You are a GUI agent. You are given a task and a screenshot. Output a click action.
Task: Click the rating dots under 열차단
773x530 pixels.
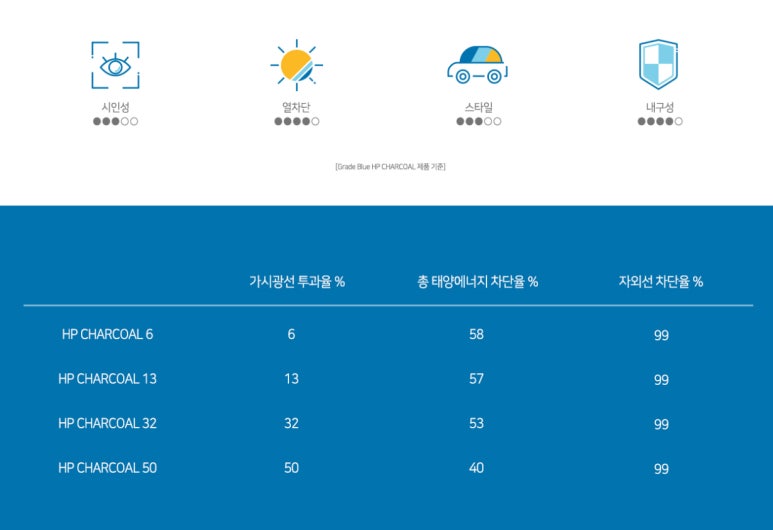pyautogui.click(x=297, y=122)
